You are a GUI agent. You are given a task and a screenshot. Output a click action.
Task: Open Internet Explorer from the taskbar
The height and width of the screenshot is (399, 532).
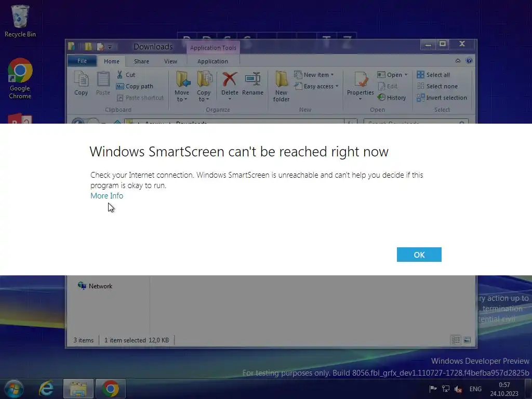pyautogui.click(x=46, y=389)
